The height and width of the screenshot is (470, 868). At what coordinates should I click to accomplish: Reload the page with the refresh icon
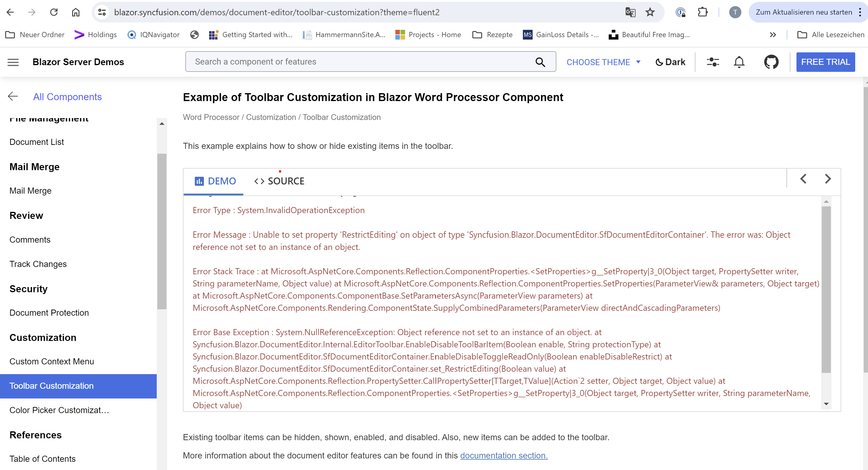pyautogui.click(x=54, y=12)
